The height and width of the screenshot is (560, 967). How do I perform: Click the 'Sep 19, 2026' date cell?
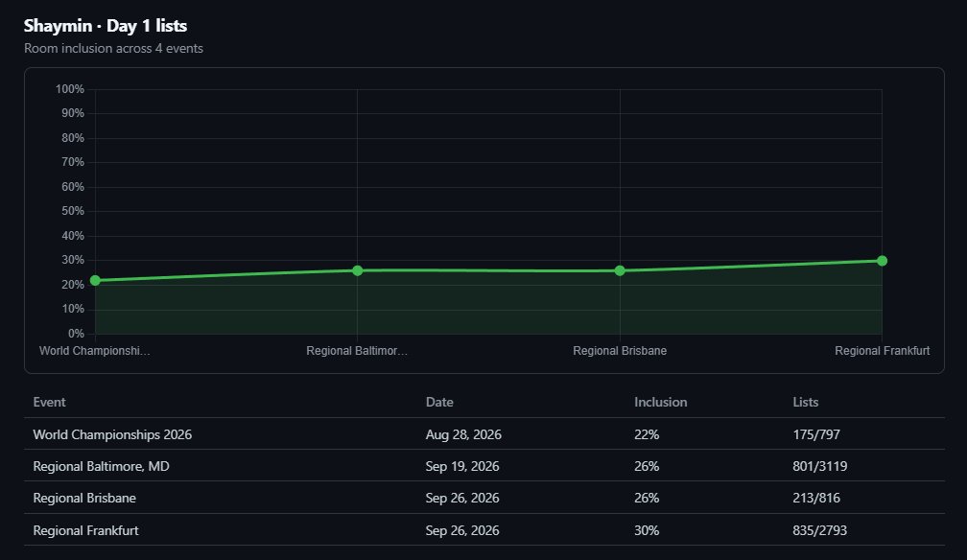point(462,466)
